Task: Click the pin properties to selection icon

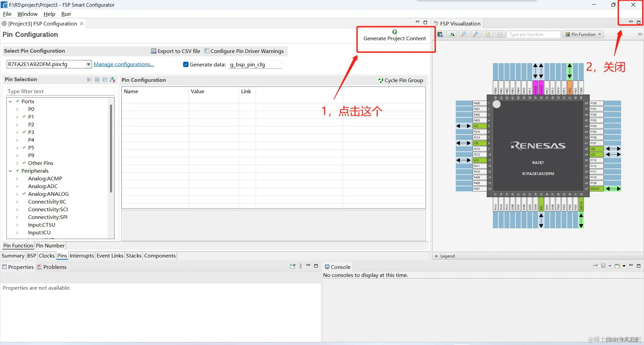Action: point(293,266)
